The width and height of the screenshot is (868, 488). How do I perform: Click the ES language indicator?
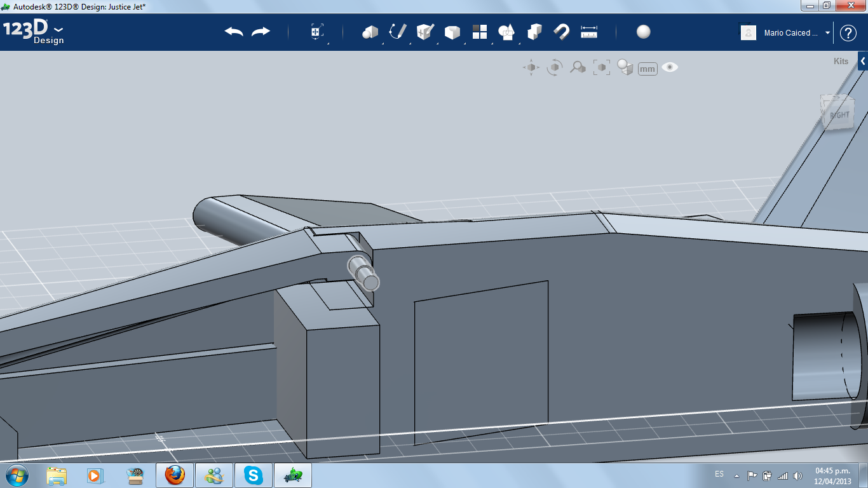pos(719,474)
